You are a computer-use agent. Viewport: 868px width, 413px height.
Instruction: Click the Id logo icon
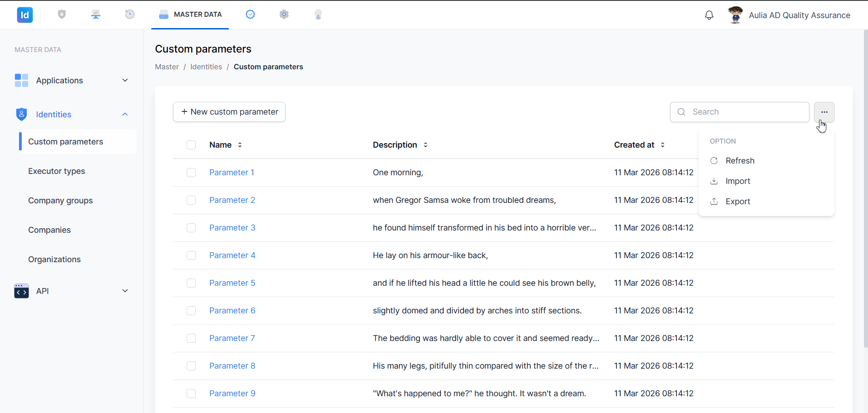25,15
